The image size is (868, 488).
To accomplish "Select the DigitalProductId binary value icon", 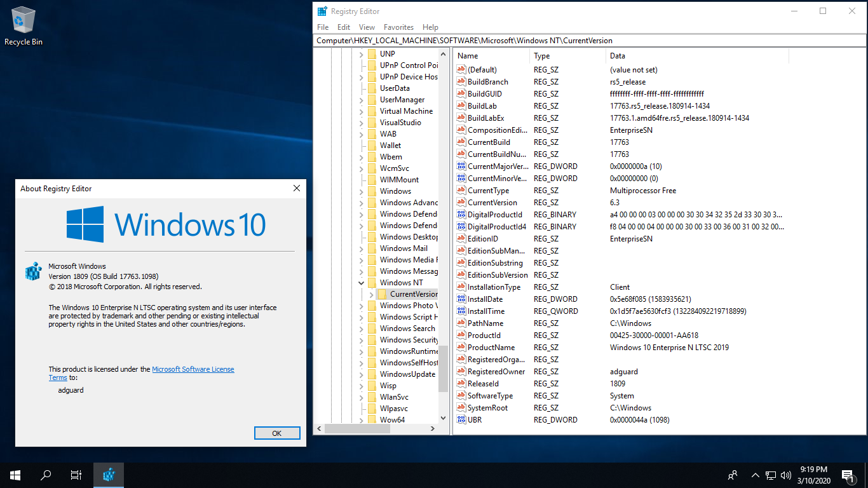I will coord(462,215).
